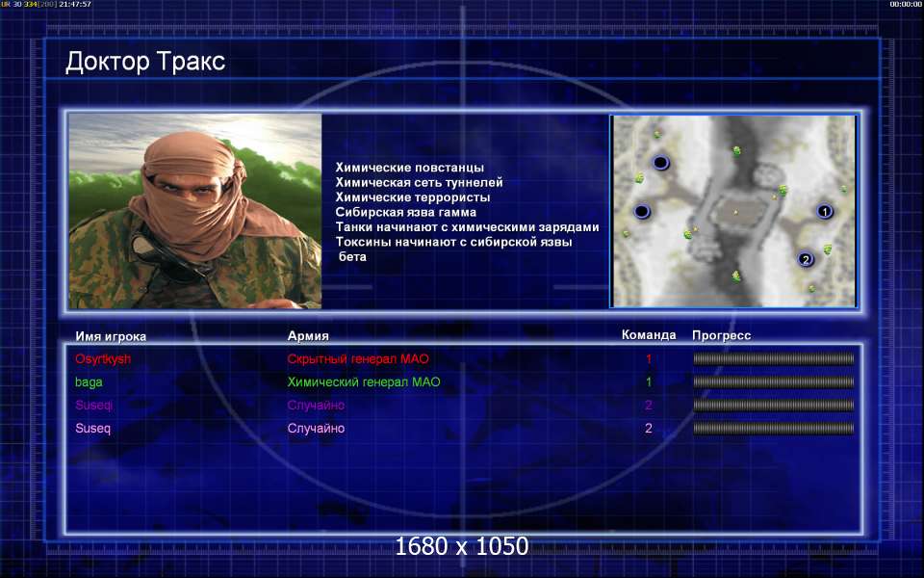Click army "Скрытный генерал МАО"

click(358, 358)
